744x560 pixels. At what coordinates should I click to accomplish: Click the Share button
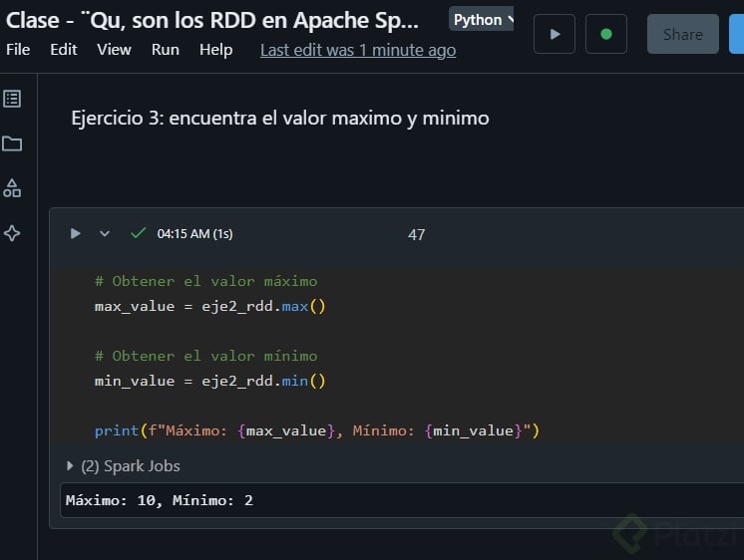682,34
